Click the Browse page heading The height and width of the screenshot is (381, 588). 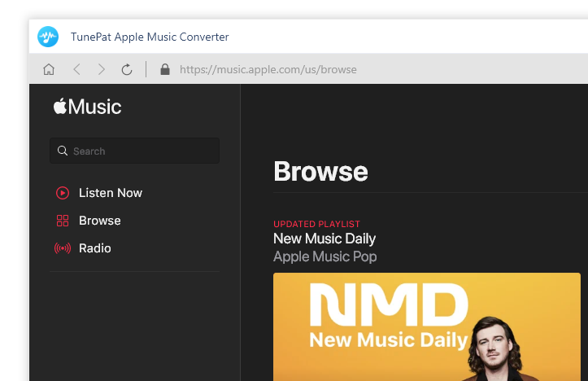[x=320, y=172]
